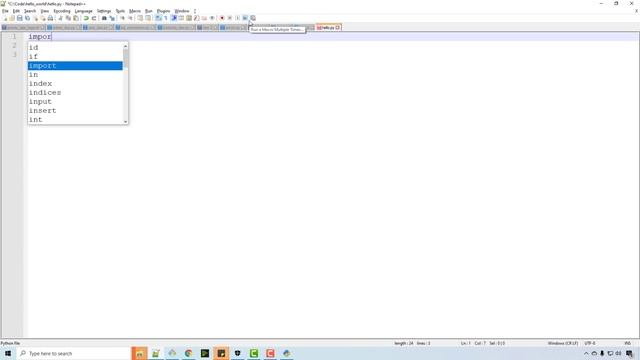
Task: Open File Explorer from the taskbar
Action: pyautogui.click(x=139, y=353)
